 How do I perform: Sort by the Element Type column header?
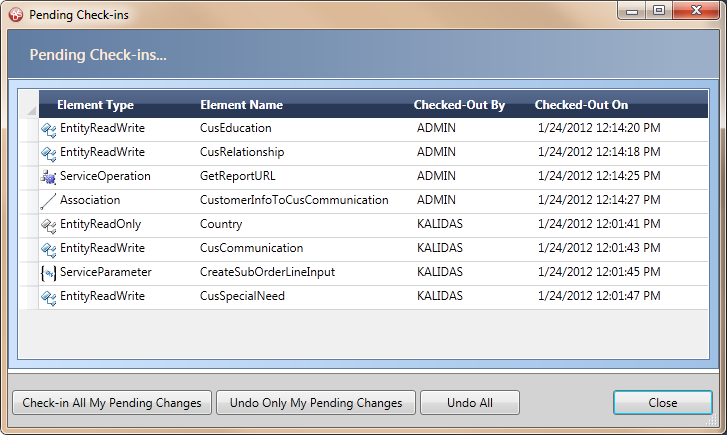pos(96,105)
